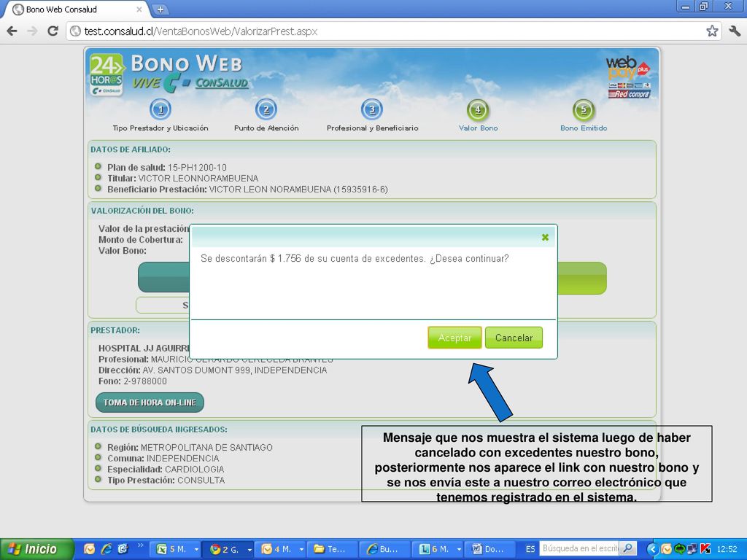Open the Chrome taskbar group 2 G.

[x=228, y=549]
